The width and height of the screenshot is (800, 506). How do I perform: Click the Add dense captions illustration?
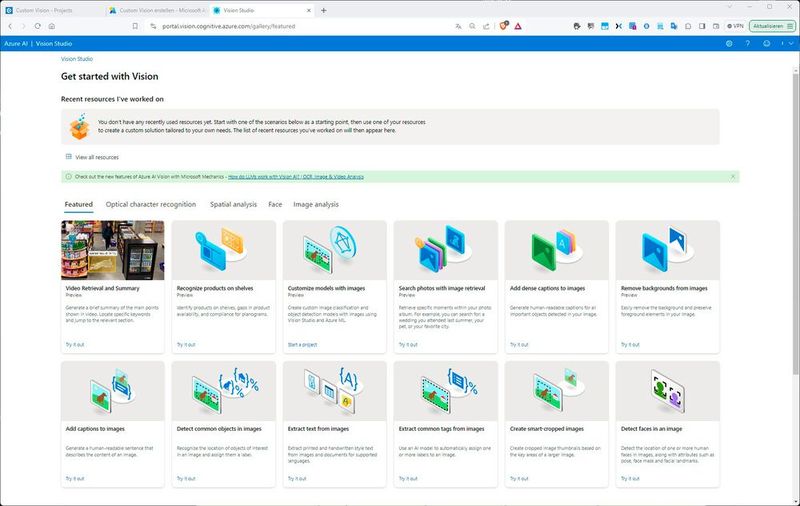557,250
